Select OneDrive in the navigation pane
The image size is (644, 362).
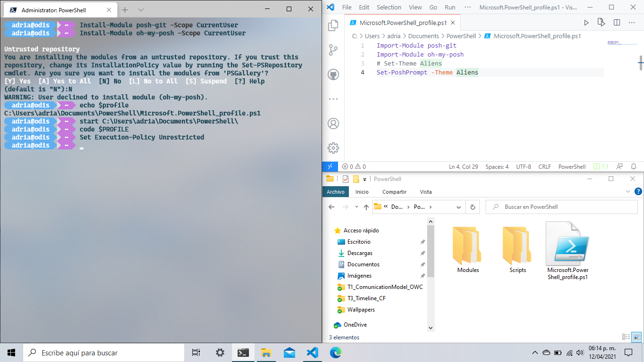tap(355, 325)
